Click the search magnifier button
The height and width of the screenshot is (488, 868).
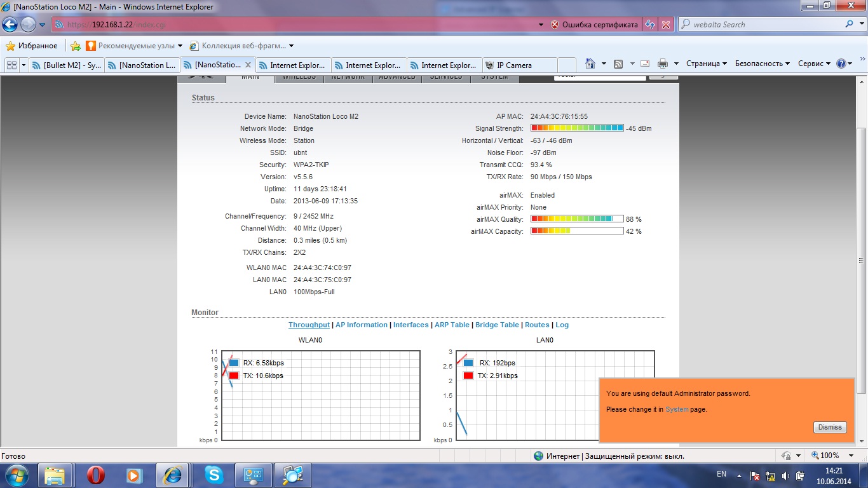coord(850,24)
